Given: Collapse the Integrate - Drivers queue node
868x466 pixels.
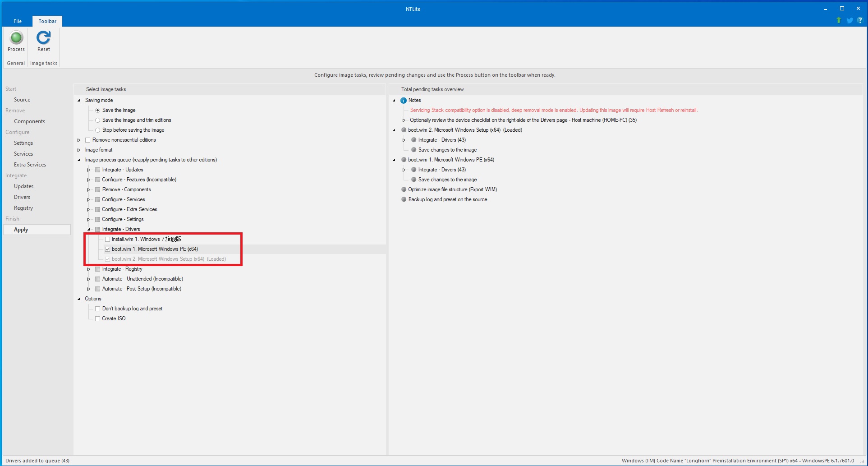Looking at the screenshot, I should click(x=89, y=229).
